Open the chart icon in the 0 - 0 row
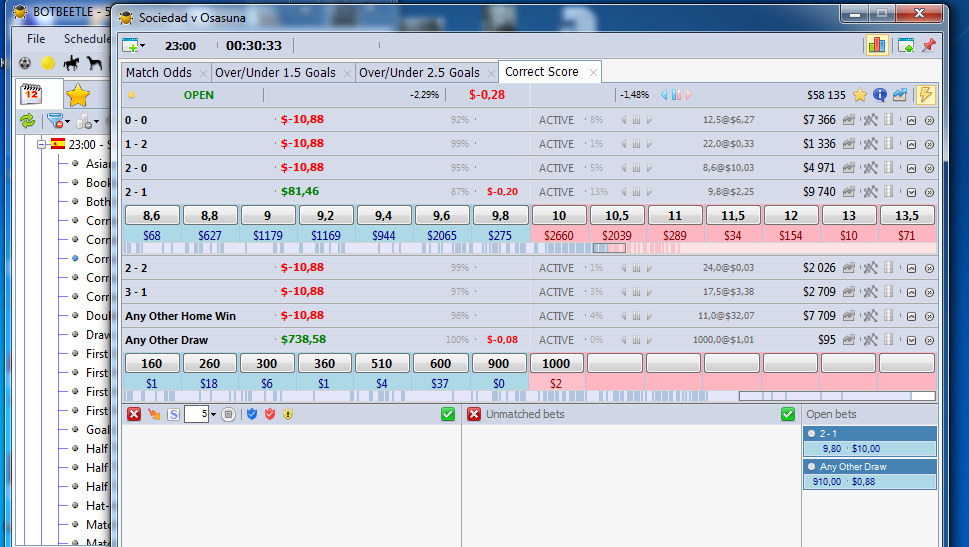The image size is (969, 547). (848, 120)
